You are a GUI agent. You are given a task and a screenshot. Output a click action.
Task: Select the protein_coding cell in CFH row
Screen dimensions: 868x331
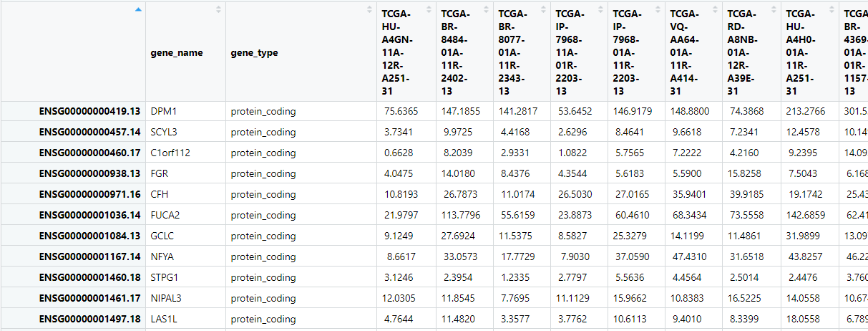[x=263, y=194]
